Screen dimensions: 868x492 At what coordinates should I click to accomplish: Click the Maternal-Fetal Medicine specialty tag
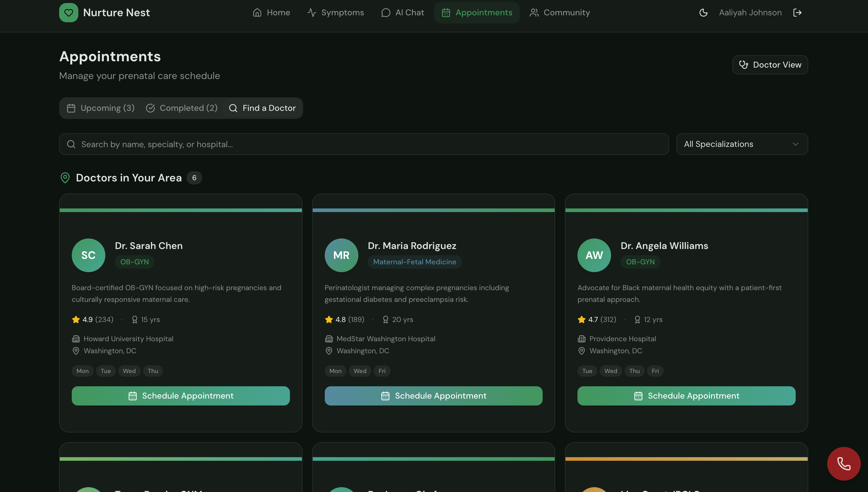coord(414,262)
